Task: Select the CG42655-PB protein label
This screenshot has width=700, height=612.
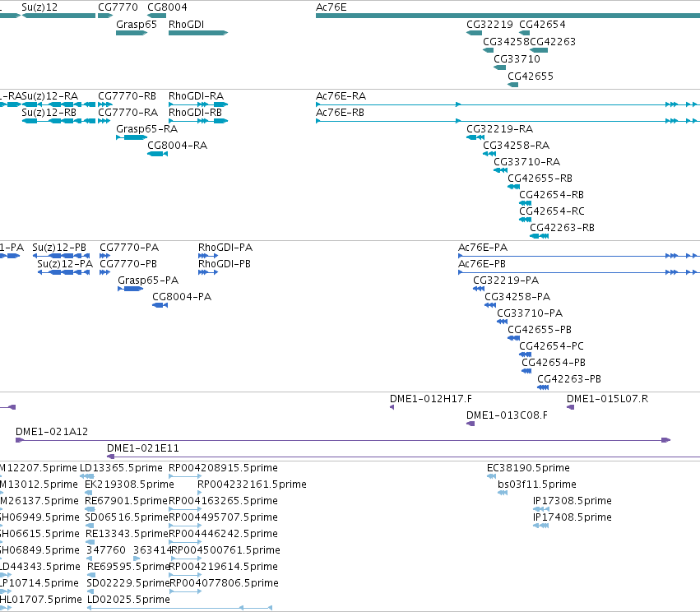Action: (540, 330)
